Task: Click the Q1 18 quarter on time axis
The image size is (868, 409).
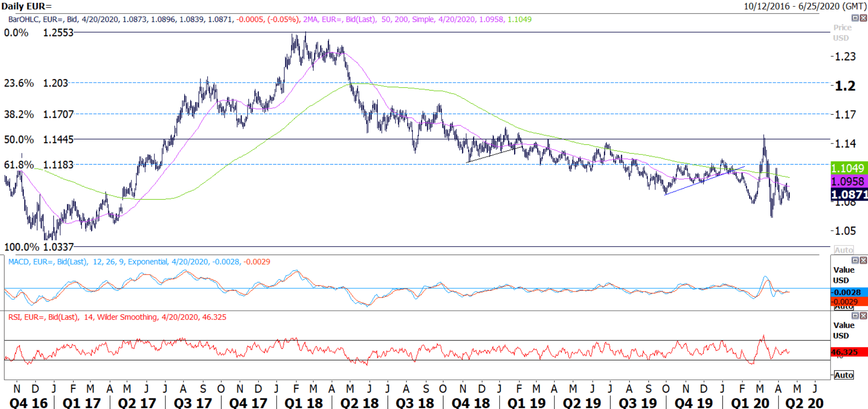Action: point(303,403)
